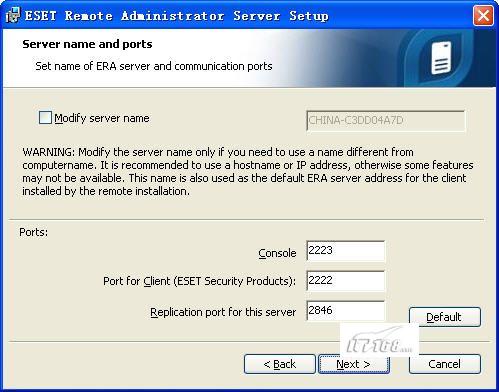
Task: Click 'Set name of ERA server' subtitle
Action: coord(154,66)
